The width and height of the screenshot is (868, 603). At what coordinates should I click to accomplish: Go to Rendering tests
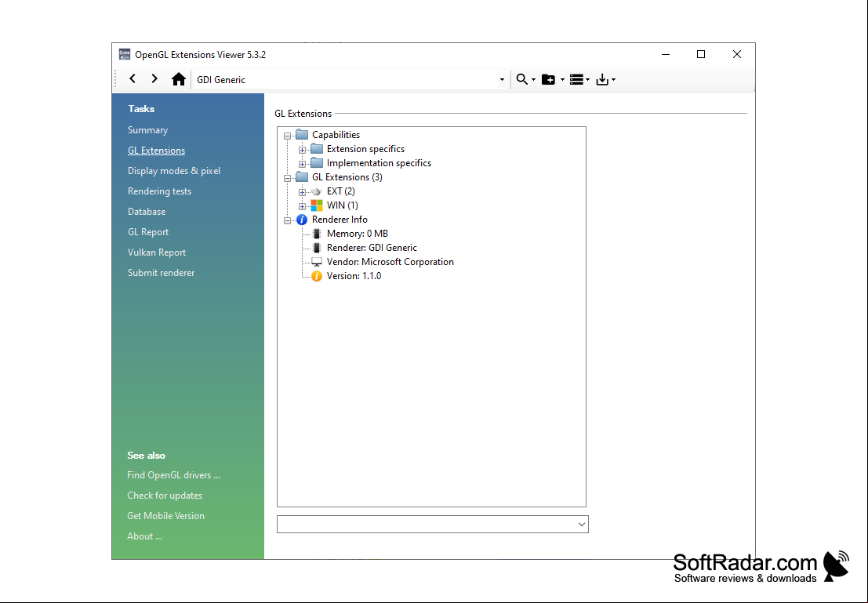(159, 191)
